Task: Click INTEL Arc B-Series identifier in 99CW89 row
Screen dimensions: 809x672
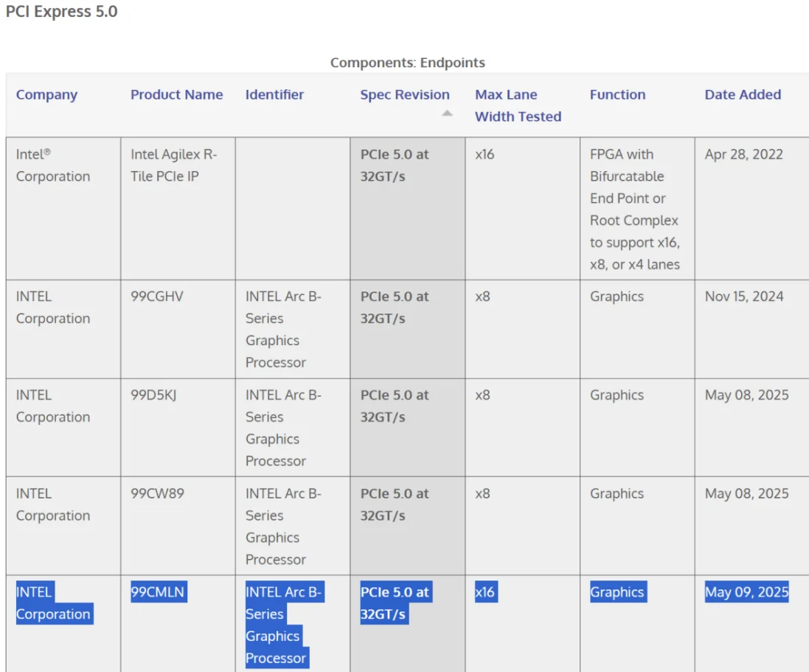Action: pos(283,527)
